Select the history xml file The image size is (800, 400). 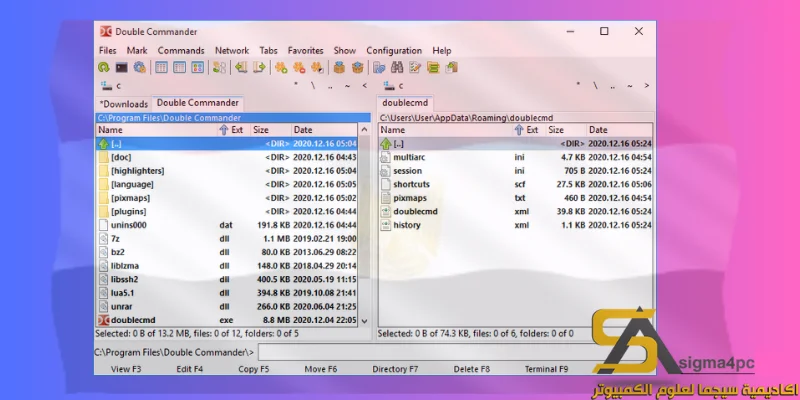point(516,225)
